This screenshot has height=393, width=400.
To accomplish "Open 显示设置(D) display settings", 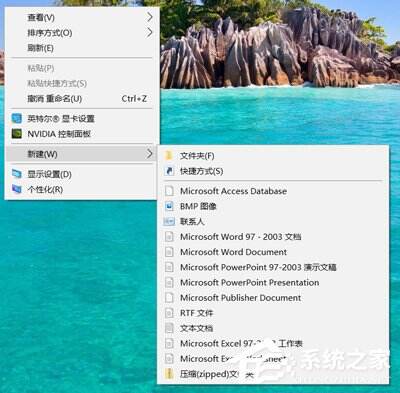I will point(82,174).
